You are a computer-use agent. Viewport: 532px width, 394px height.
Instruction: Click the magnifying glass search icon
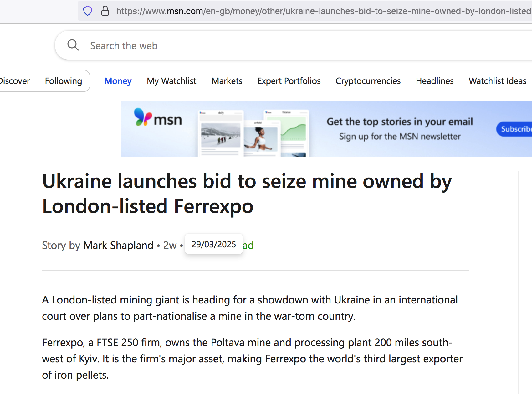tap(73, 45)
